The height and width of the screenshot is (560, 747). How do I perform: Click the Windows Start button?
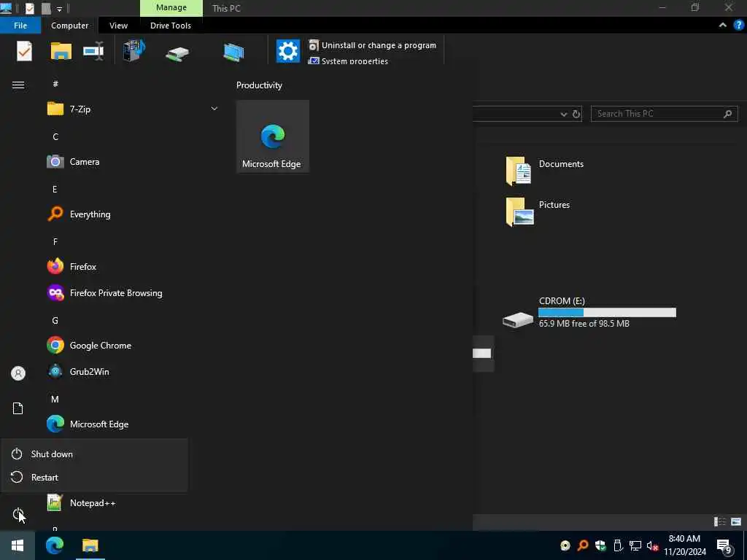coord(18,545)
